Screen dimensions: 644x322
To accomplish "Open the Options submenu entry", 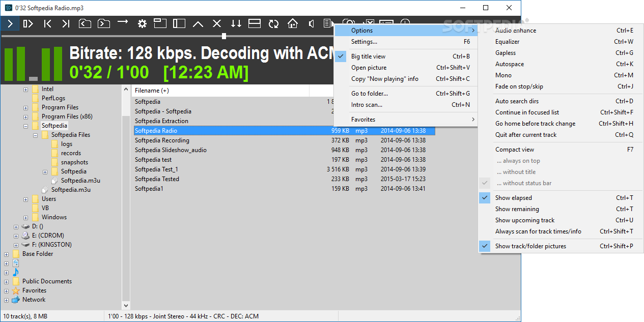I will tap(406, 31).
